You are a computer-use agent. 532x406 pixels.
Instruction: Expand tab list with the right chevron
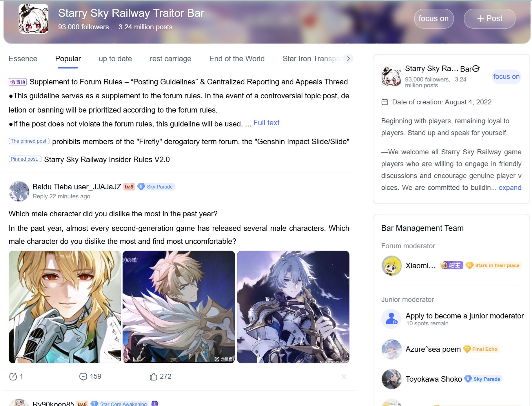[x=348, y=59]
